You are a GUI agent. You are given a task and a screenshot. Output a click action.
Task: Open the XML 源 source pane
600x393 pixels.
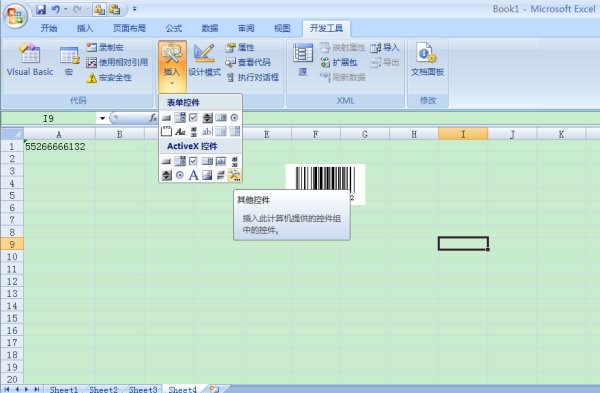303,60
